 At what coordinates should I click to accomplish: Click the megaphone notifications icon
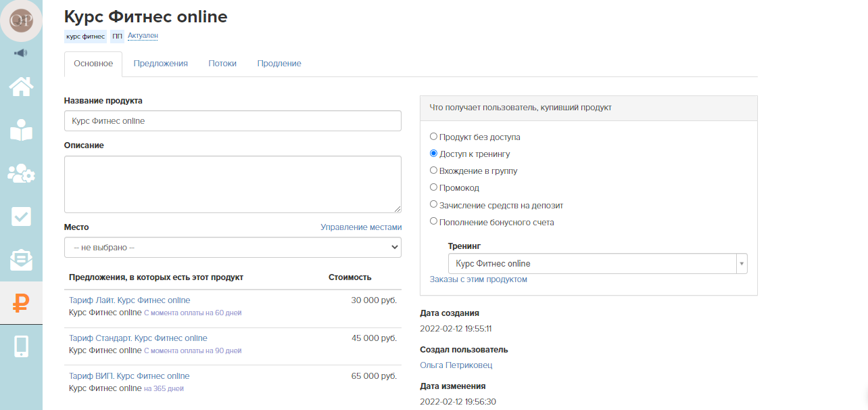(x=21, y=53)
